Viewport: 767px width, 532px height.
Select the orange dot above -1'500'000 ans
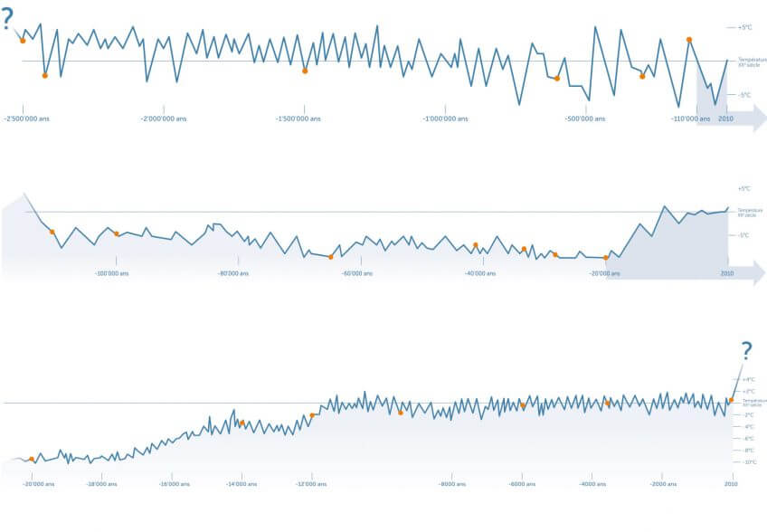(x=305, y=71)
